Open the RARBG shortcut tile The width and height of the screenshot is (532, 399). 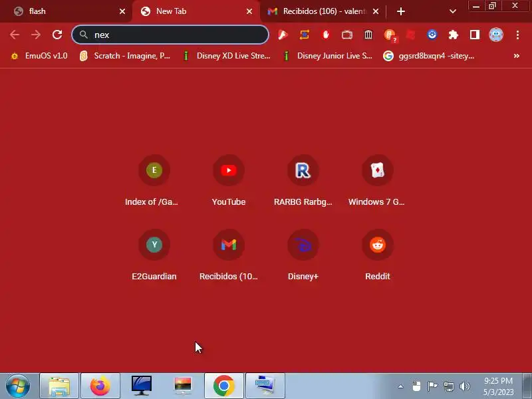click(303, 180)
